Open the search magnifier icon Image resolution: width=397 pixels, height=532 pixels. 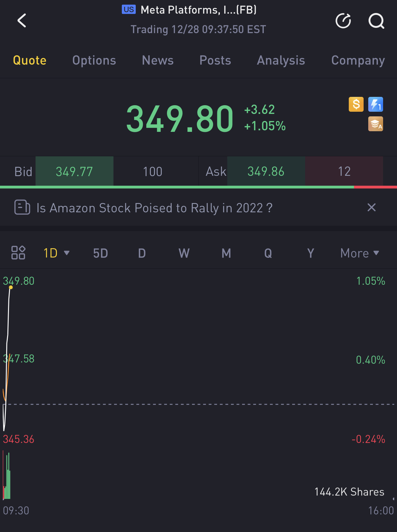click(x=376, y=21)
